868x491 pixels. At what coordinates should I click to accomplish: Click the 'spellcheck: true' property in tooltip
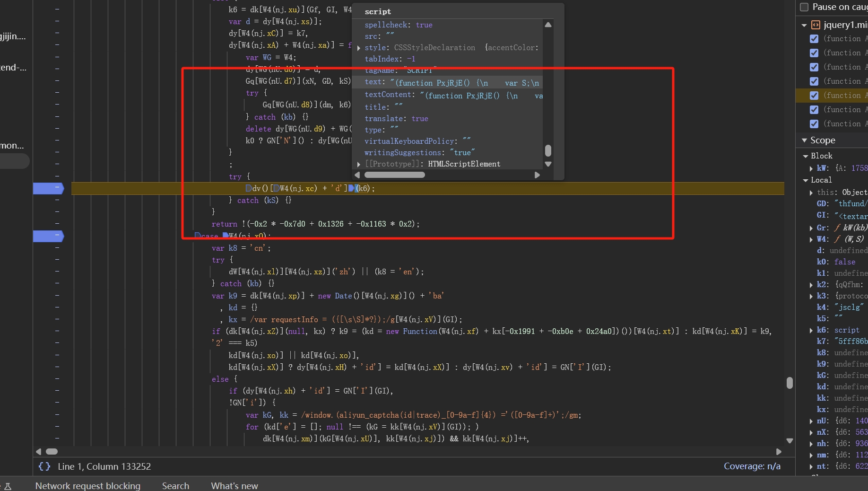coord(399,25)
